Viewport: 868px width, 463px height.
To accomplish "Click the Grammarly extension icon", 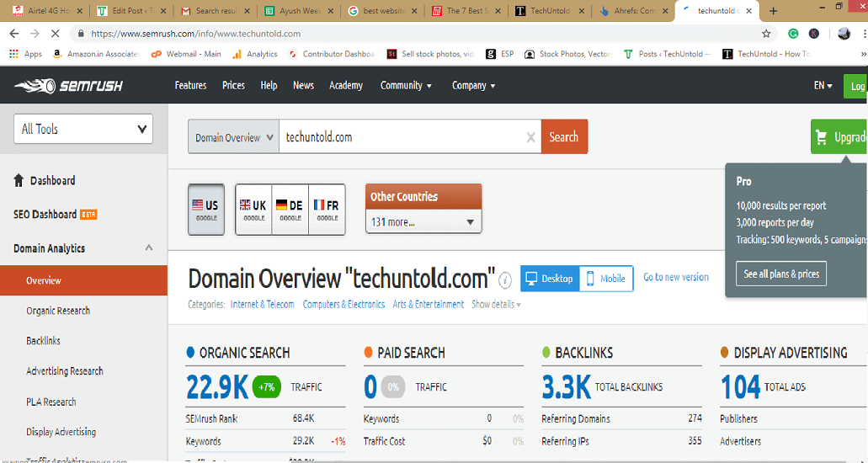I will 793,34.
